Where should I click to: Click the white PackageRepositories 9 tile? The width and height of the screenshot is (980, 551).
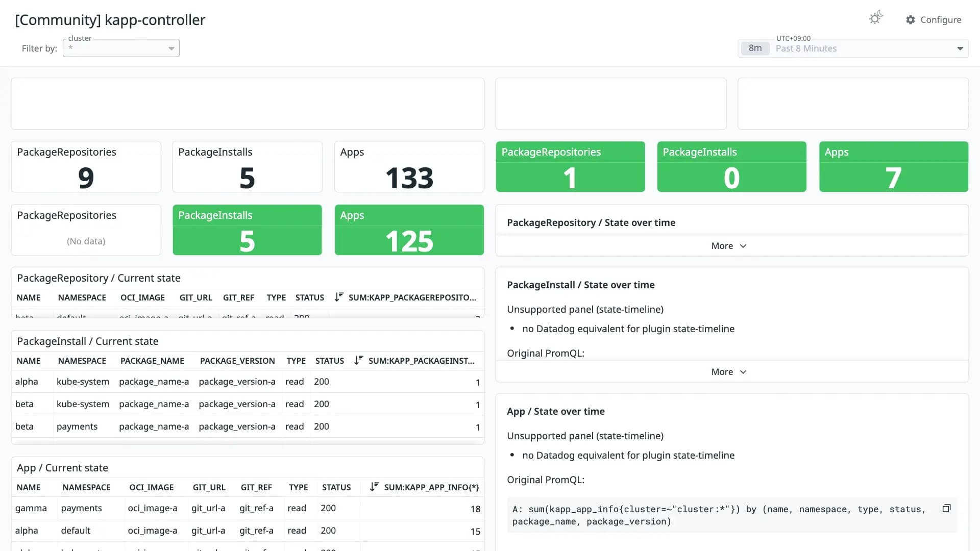pyautogui.click(x=86, y=166)
